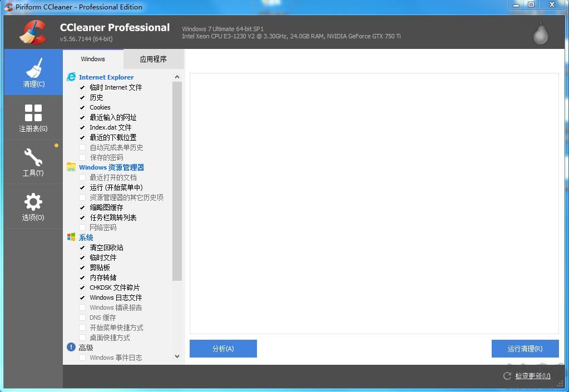Image resolution: width=569 pixels, height=392 pixels.
Task: Click the circular refresh icon near 检查更新
Action: [x=507, y=376]
